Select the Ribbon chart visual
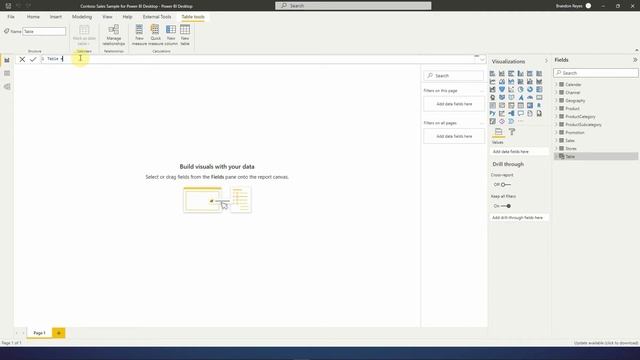This screenshot has width=640, height=360. pyautogui.click(x=539, y=82)
